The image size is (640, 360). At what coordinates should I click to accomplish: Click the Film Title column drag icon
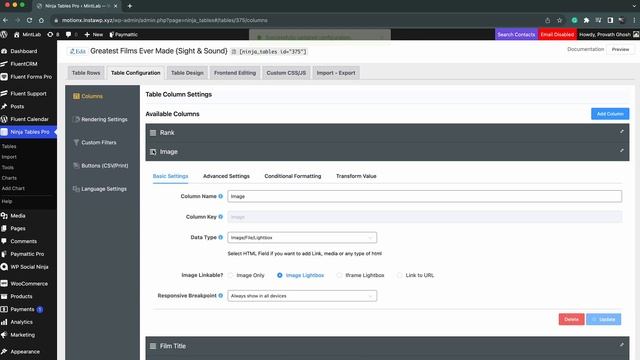click(153, 346)
